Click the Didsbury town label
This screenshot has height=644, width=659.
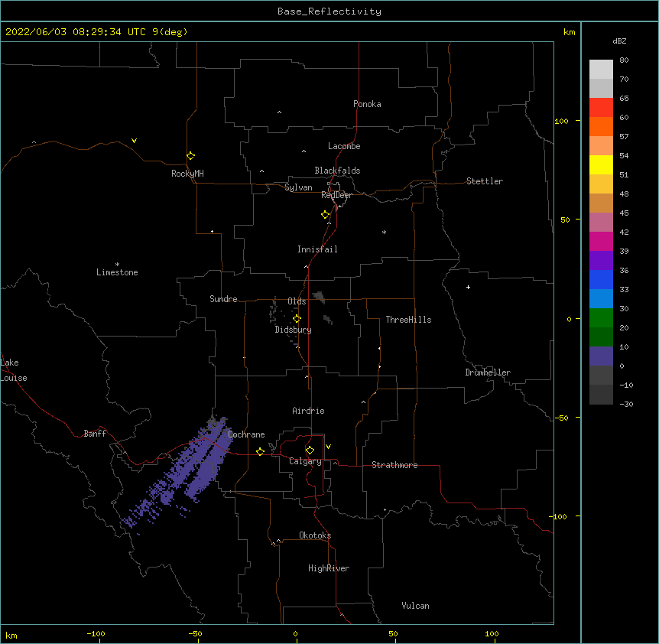pos(293,330)
